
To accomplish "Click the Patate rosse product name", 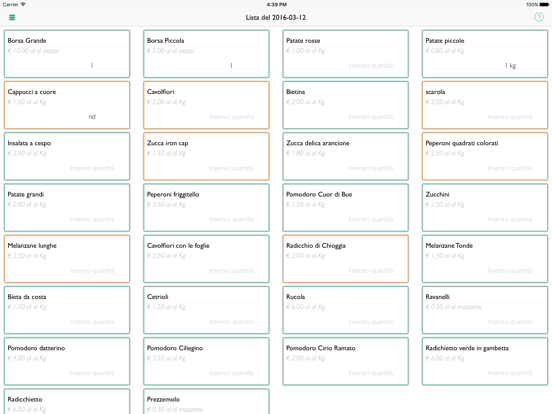I will tap(303, 40).
